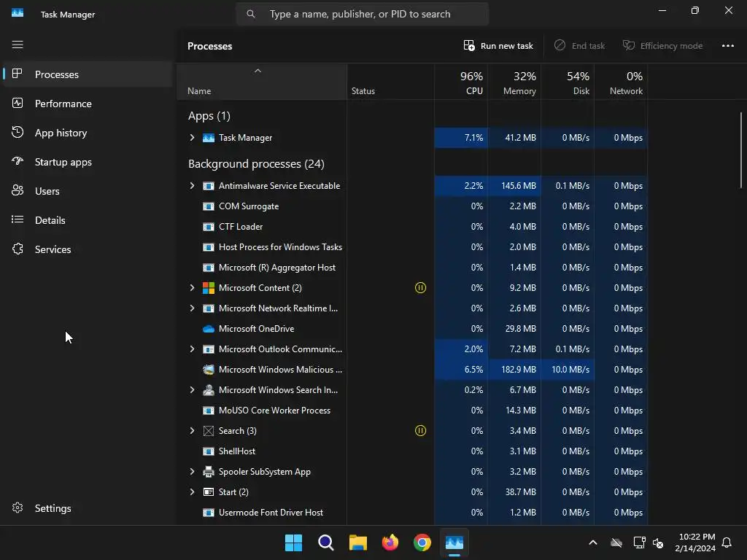Select the Microsoft OneDrive cloud icon
This screenshot has width=747, height=560.
(x=208, y=329)
